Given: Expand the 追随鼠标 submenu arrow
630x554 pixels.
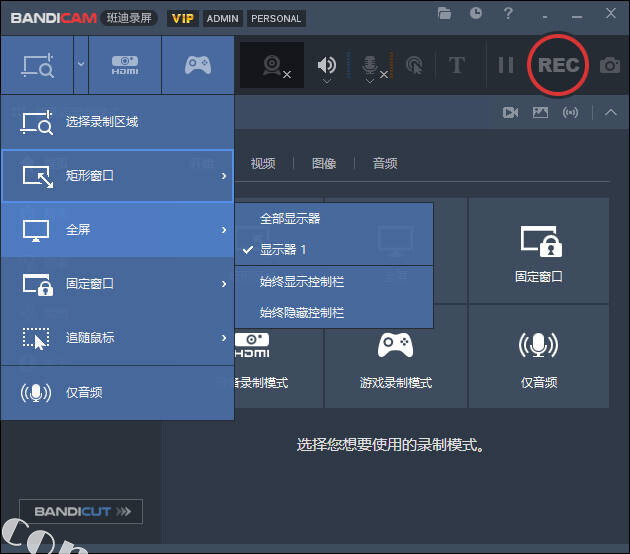Looking at the screenshot, I should pyautogui.click(x=224, y=338).
